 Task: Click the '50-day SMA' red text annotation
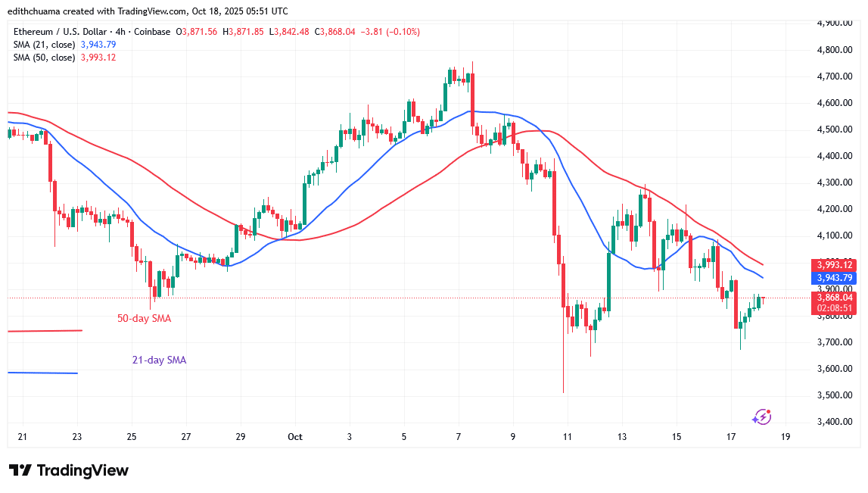(x=144, y=319)
